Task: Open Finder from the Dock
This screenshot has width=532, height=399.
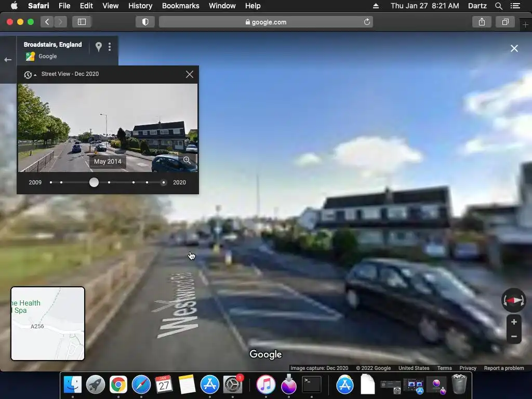Action: (73, 385)
